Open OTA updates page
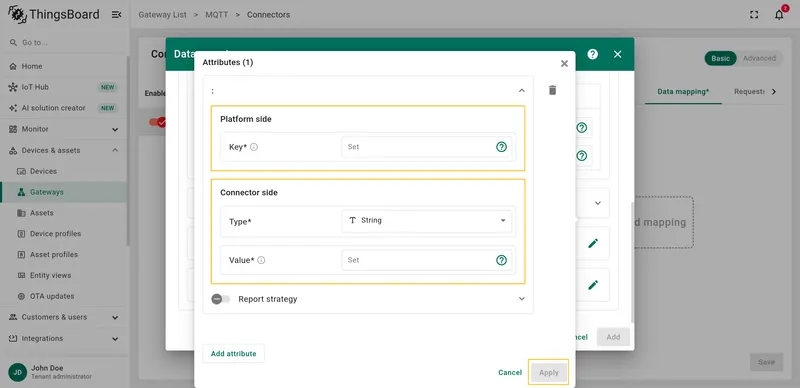This screenshot has height=388, width=800. click(x=63, y=296)
